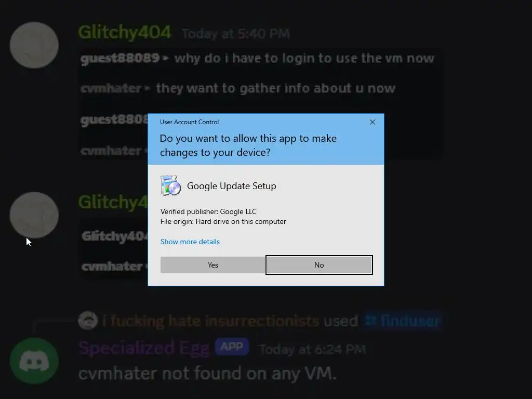Viewport: 532px width, 399px height.
Task: Click the Verified publisher Google LLC text
Action: (x=208, y=212)
